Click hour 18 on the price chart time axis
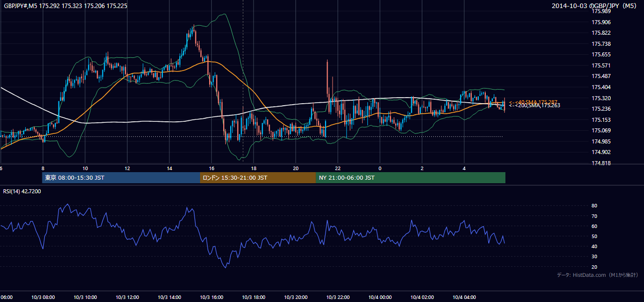 click(x=253, y=169)
